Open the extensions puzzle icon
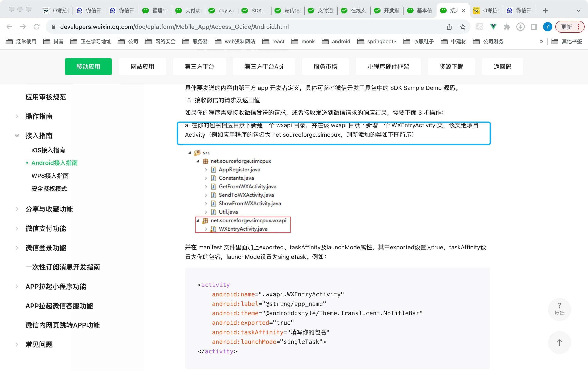588x371 pixels. pos(507,26)
